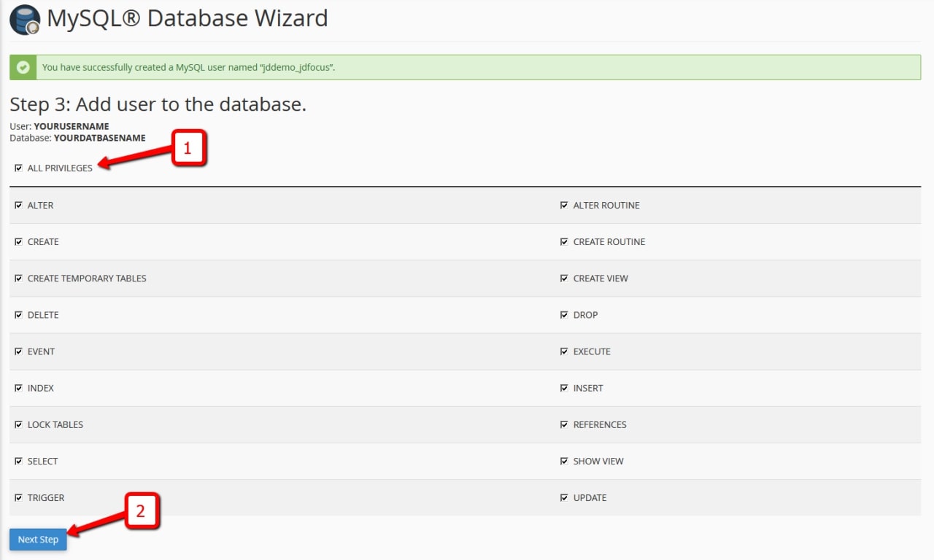Uncheck the TRIGGER privilege checkbox

tap(19, 497)
